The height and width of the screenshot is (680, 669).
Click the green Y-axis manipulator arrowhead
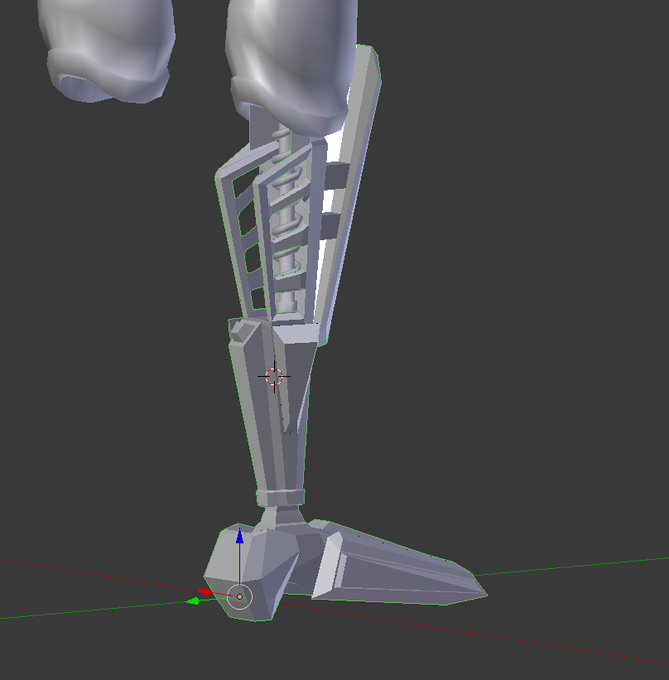pyautogui.click(x=193, y=601)
